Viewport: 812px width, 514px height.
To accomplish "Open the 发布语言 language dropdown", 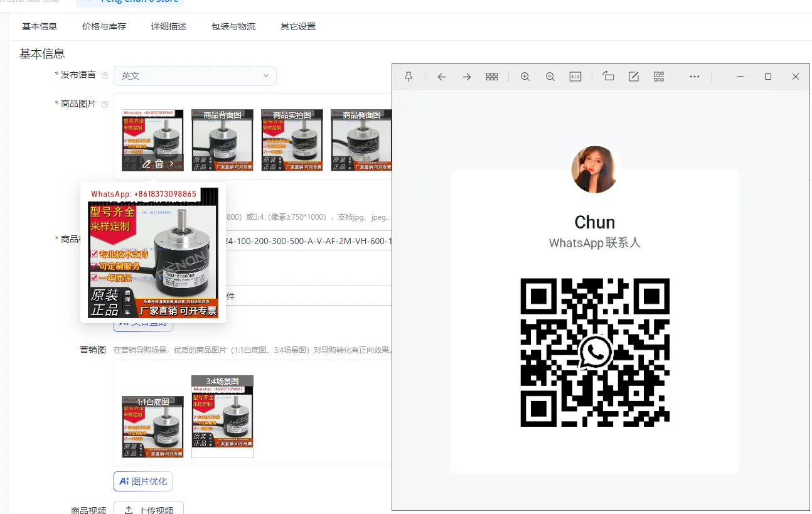I will (x=195, y=75).
